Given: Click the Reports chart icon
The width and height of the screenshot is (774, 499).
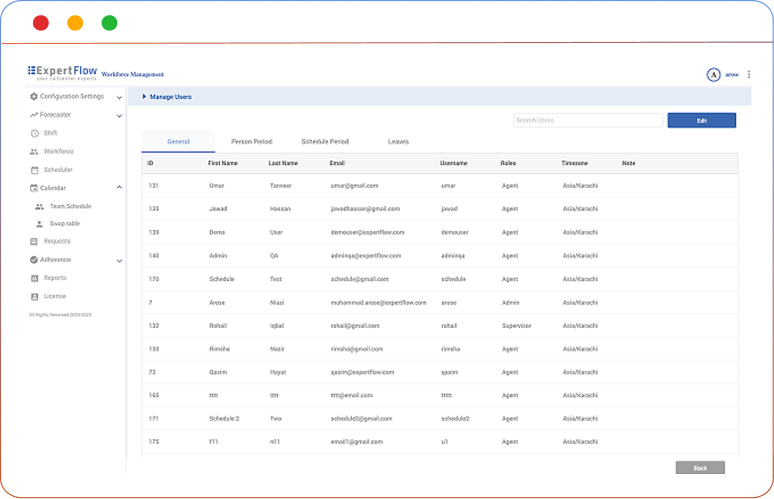Looking at the screenshot, I should pos(34,278).
